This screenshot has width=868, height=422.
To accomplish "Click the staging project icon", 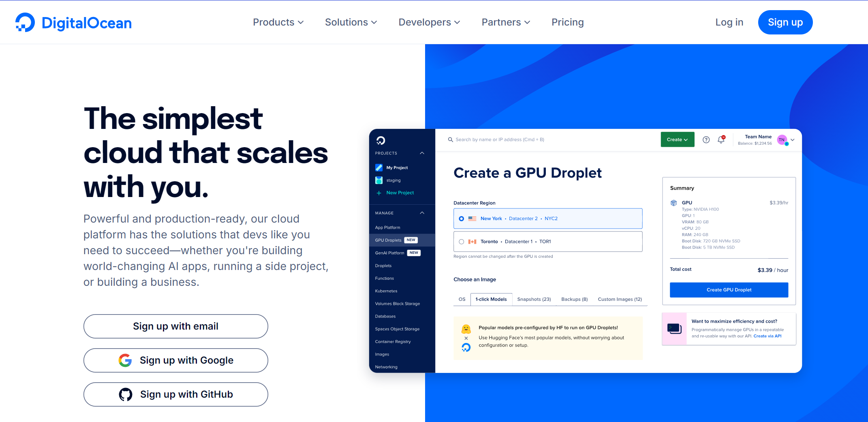I will [379, 180].
